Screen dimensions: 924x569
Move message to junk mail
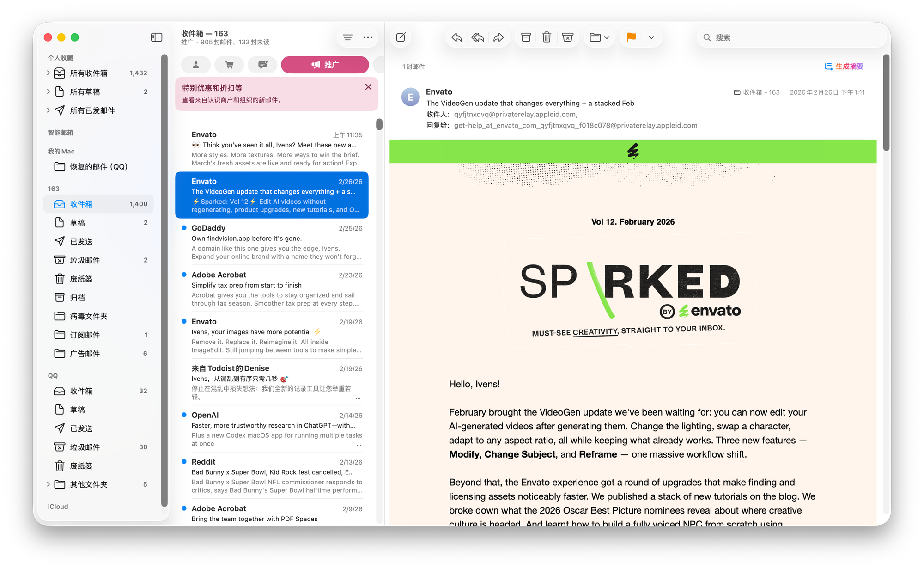click(567, 37)
